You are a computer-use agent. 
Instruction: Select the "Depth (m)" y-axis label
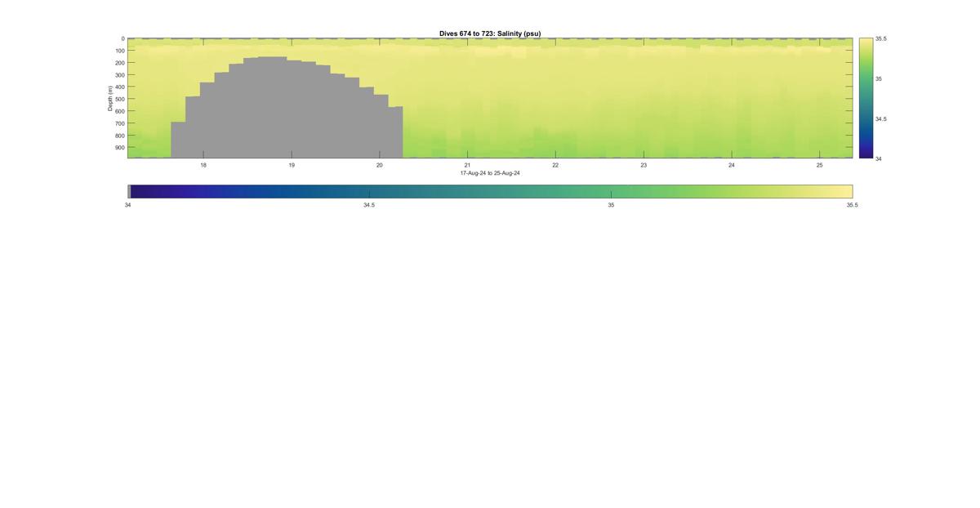click(x=109, y=98)
